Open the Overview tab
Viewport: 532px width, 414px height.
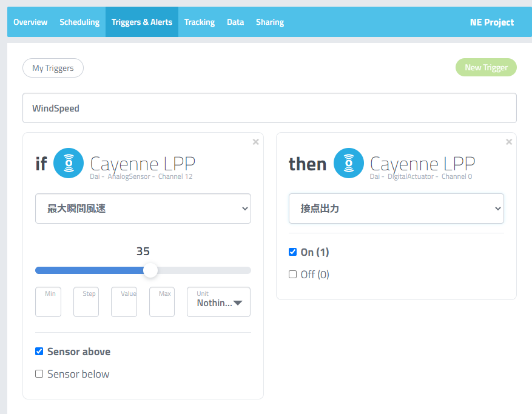(30, 22)
